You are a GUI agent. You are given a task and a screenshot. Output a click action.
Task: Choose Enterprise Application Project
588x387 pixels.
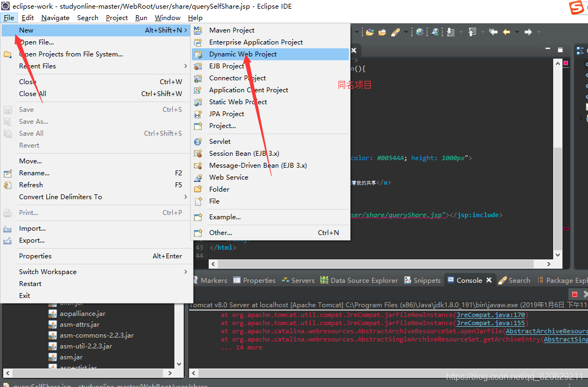coord(271,42)
